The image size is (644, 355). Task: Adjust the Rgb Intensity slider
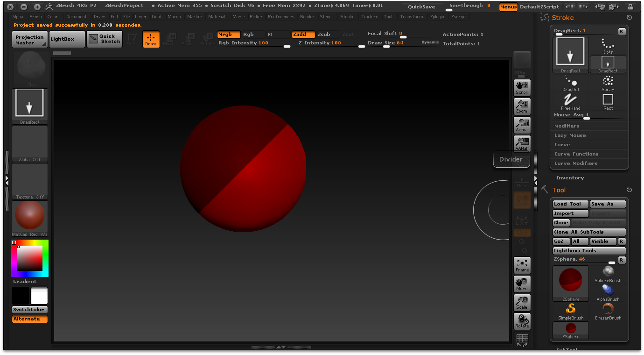[x=254, y=43]
